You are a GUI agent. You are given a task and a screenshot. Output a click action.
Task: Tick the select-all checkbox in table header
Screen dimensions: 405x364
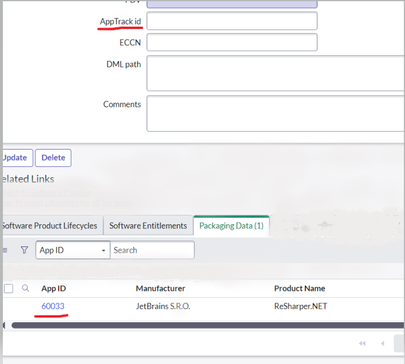coord(9,288)
